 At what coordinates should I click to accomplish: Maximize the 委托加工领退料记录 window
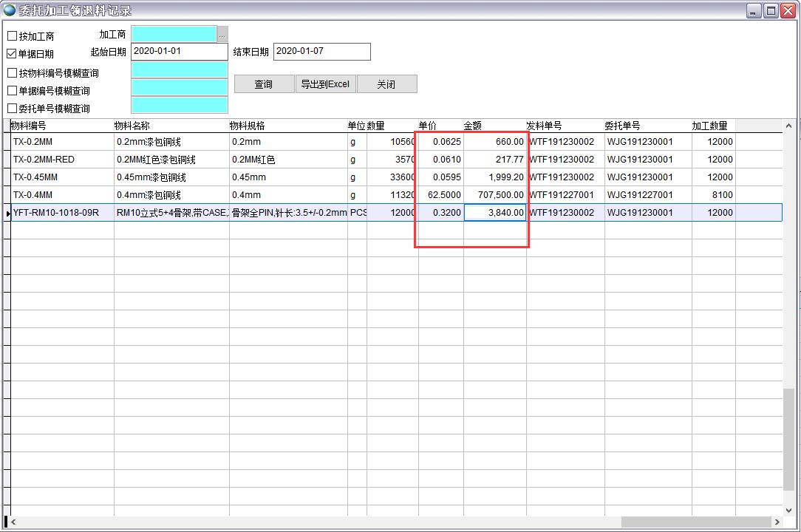[771, 10]
